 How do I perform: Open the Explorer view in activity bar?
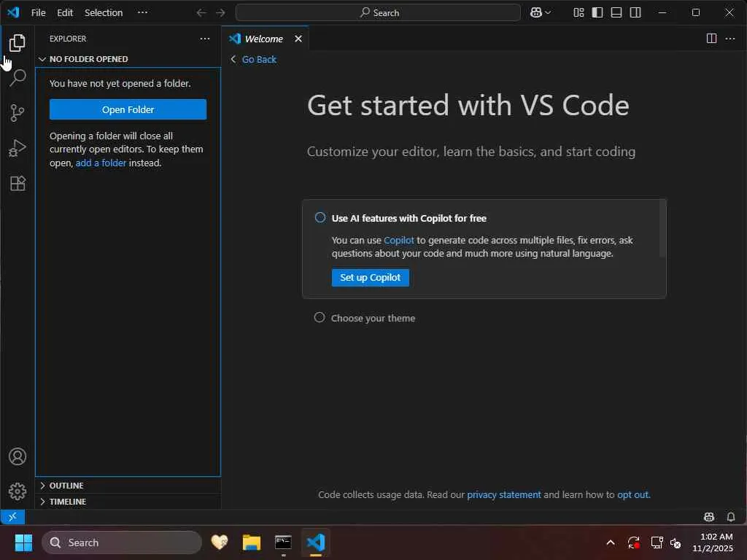(x=18, y=43)
